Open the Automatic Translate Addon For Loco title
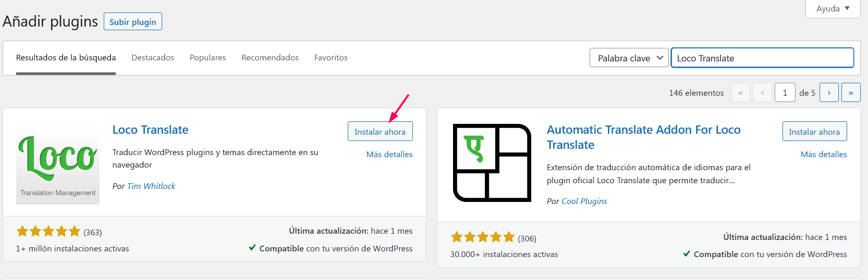The width and height of the screenshot is (868, 280). pos(643,137)
